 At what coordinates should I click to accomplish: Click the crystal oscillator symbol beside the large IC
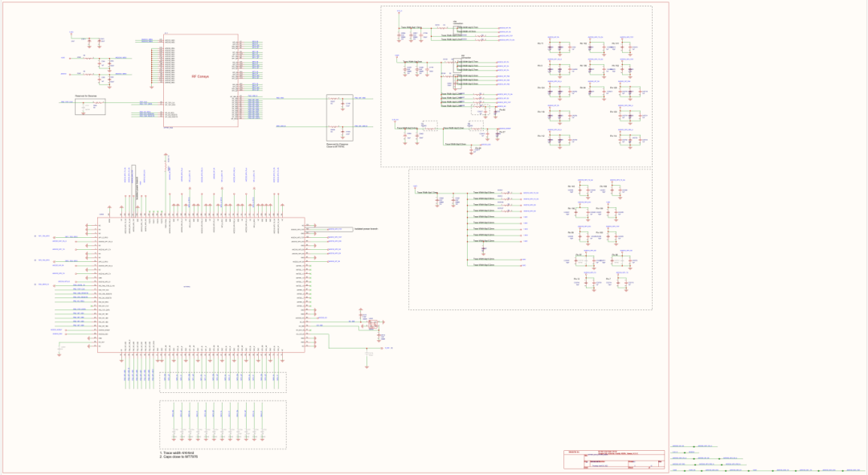click(372, 324)
